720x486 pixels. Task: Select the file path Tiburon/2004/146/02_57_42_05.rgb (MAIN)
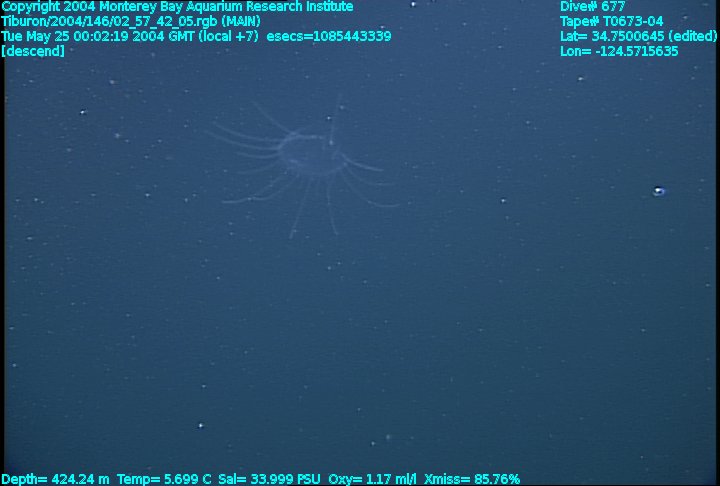click(131, 22)
